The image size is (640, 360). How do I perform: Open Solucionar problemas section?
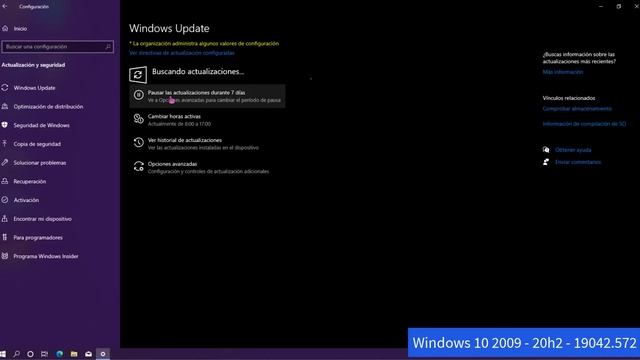(40, 163)
